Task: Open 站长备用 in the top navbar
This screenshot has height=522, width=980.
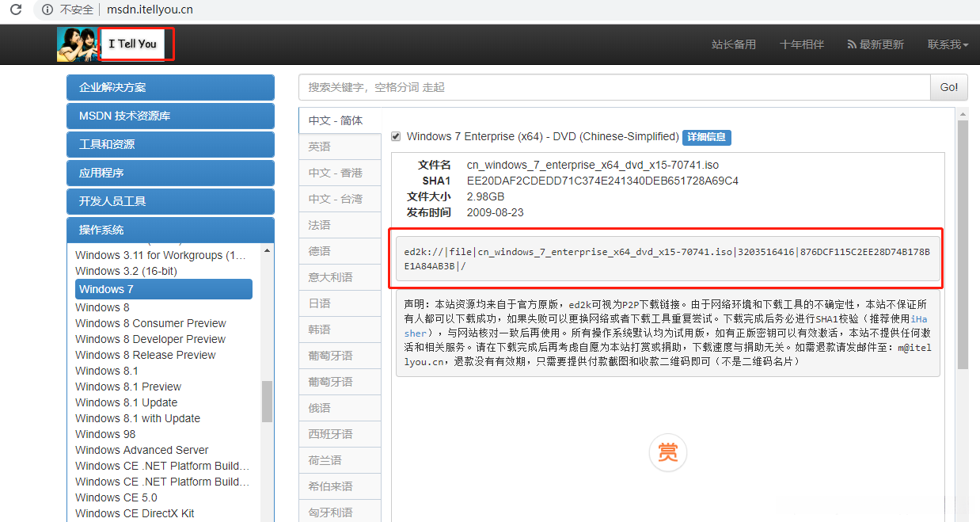Action: click(x=734, y=44)
